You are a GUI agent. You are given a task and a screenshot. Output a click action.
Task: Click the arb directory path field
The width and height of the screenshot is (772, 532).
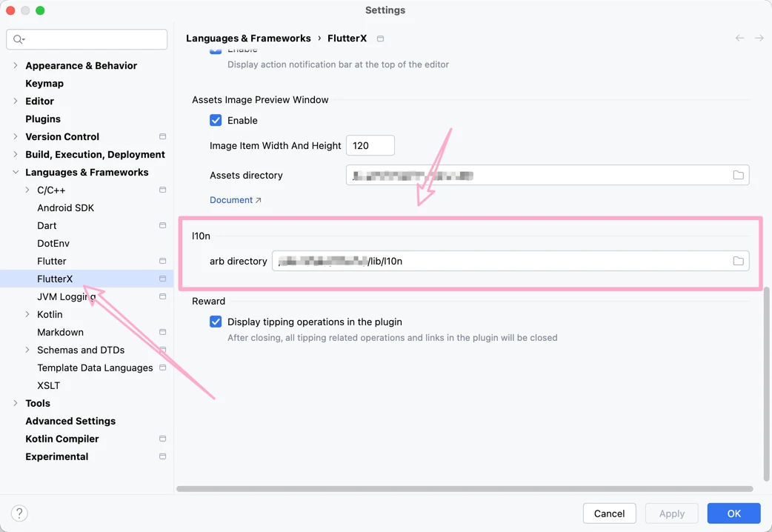pos(510,261)
